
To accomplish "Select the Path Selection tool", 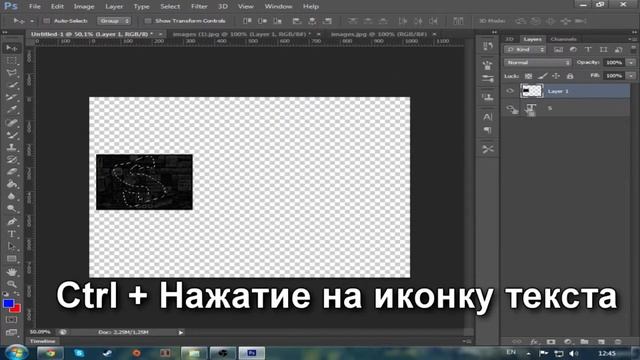I will tap(12, 247).
